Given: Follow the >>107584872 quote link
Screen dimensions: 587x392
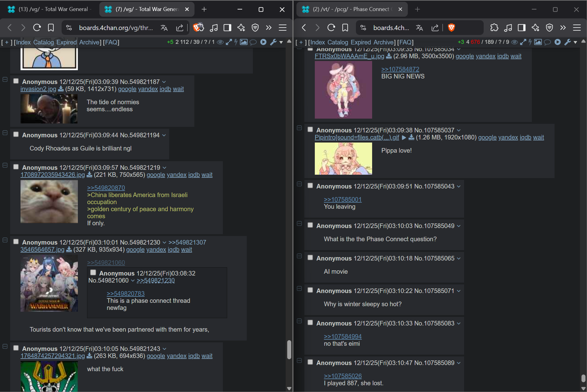Looking at the screenshot, I should pyautogui.click(x=400, y=69).
